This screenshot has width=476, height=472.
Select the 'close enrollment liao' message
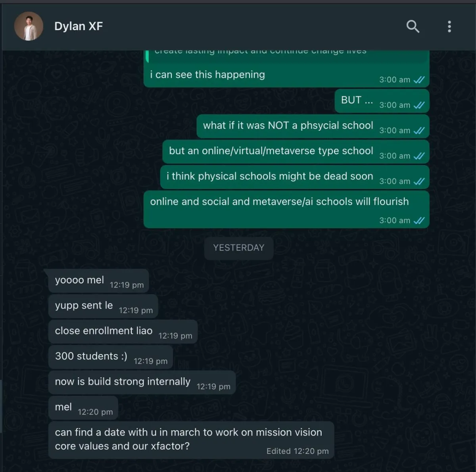pos(123,332)
